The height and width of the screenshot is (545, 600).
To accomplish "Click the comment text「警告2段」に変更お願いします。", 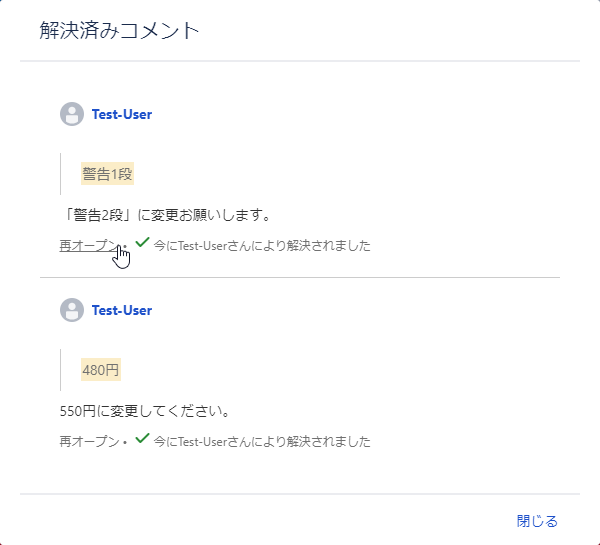I will (165, 215).
